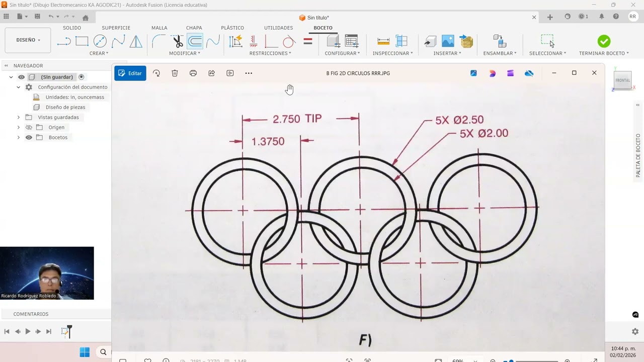Play the design timeline
The height and width of the screenshot is (362, 644).
pos(28,331)
